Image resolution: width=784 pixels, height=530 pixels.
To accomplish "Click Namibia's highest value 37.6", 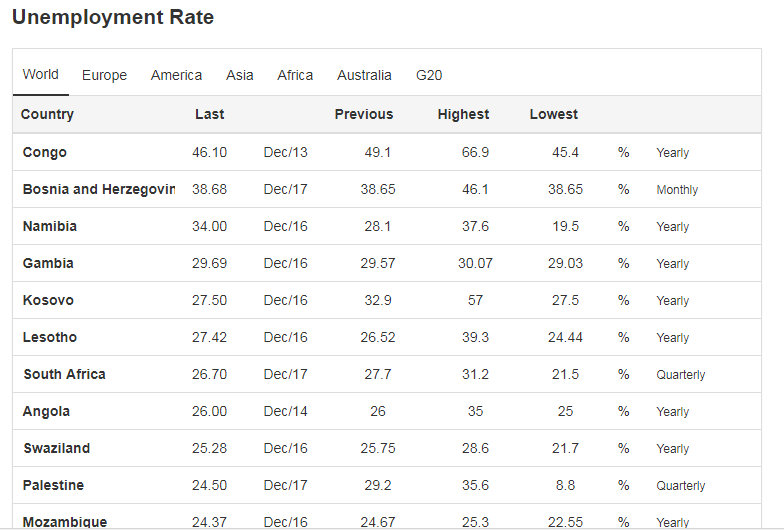I will [x=475, y=226].
